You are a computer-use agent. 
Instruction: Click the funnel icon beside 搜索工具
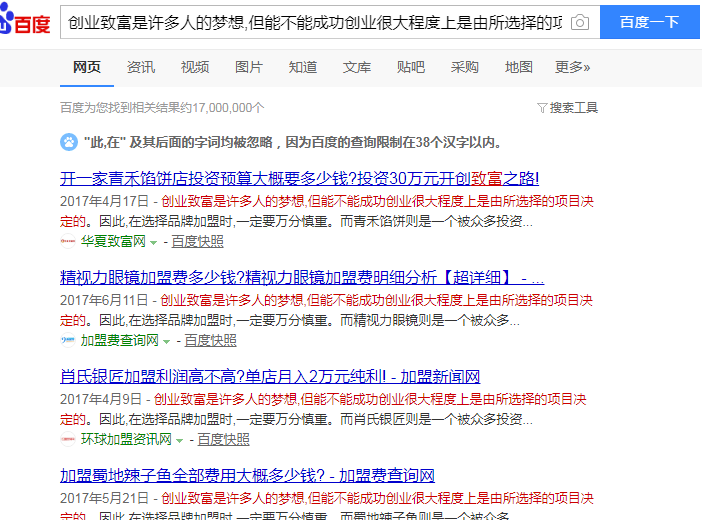pyautogui.click(x=542, y=108)
